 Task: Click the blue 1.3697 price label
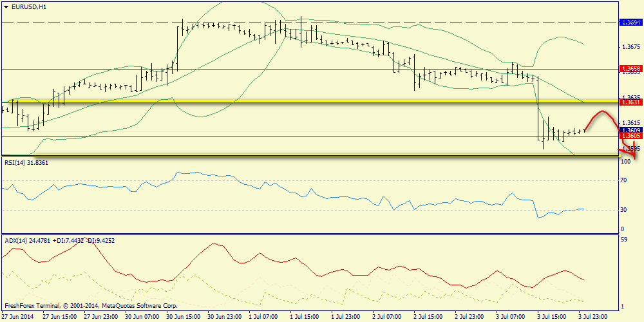[631, 22]
